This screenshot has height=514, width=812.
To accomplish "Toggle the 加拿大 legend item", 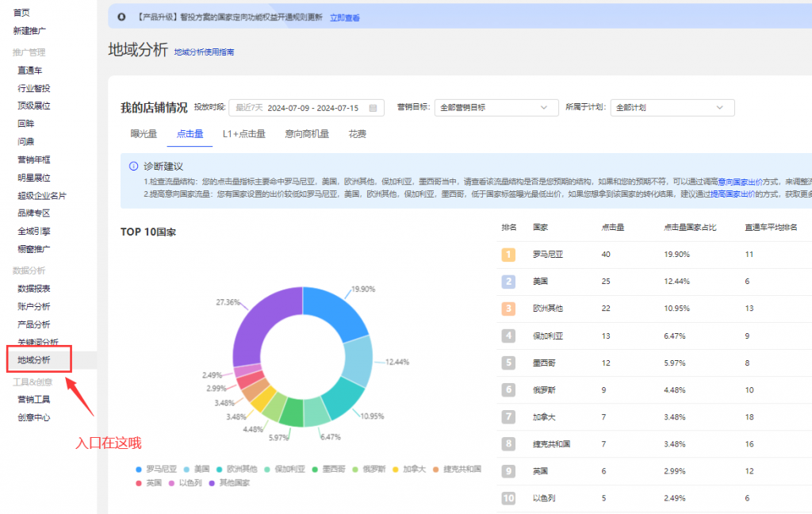I will point(409,469).
